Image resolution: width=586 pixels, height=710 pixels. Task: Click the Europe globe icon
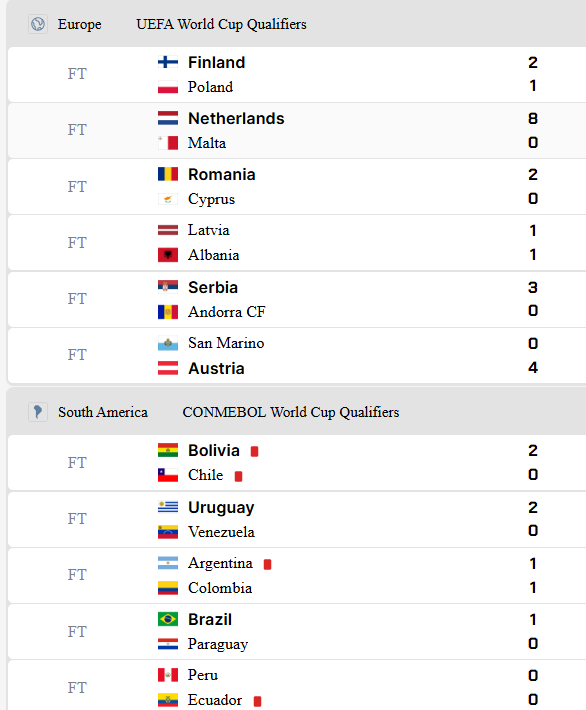[x=38, y=24]
